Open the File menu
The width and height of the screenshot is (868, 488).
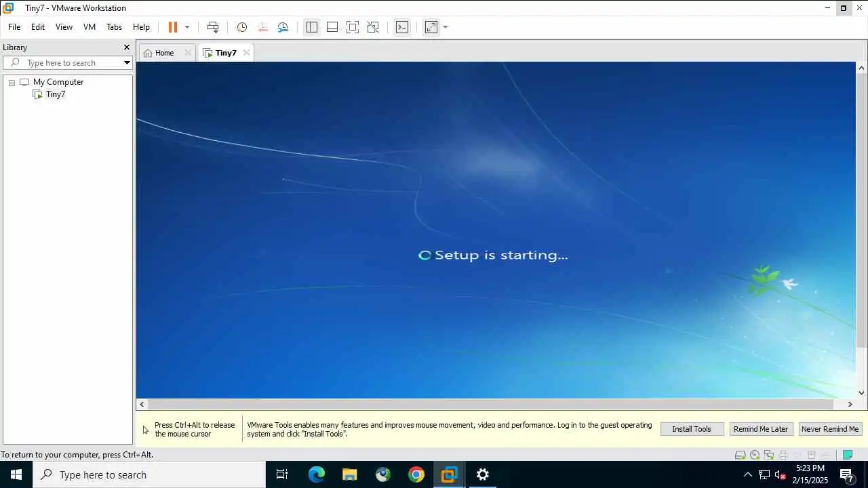coord(14,27)
